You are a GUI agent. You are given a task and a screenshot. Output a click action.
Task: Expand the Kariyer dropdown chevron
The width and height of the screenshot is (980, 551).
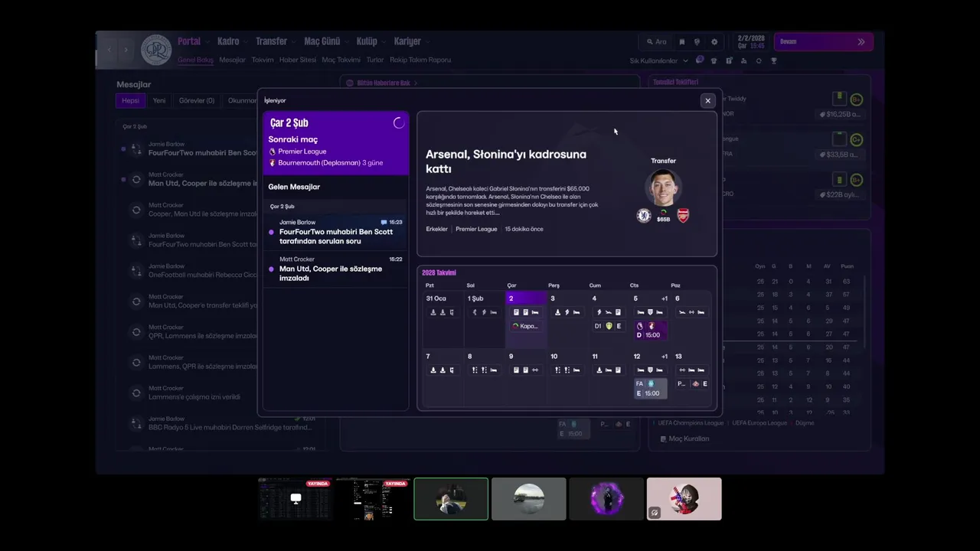click(x=428, y=42)
